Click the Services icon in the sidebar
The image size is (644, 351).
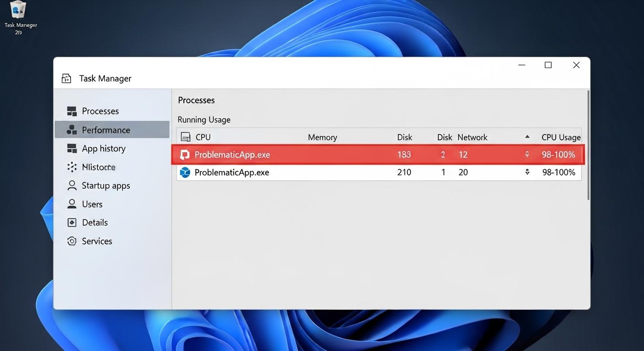click(71, 241)
